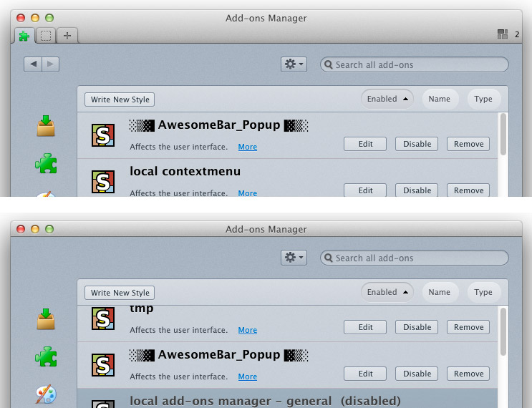Select the local contextmenu title text

[185, 171]
